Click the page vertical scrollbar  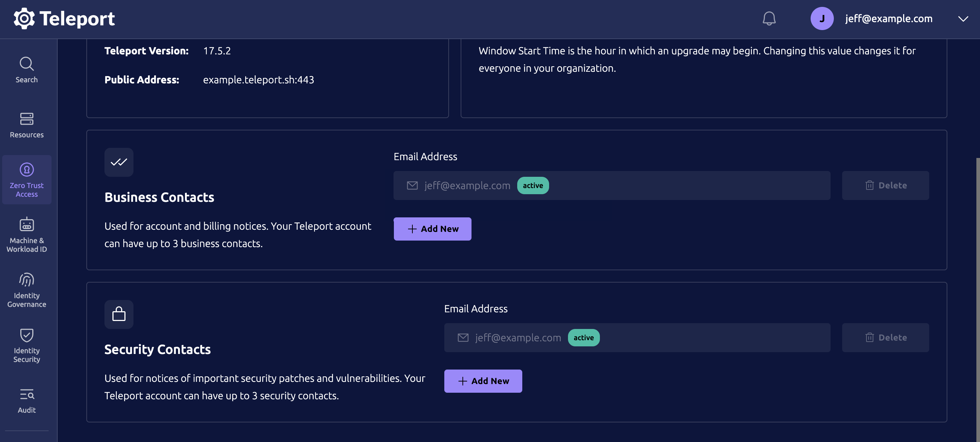[977, 300]
